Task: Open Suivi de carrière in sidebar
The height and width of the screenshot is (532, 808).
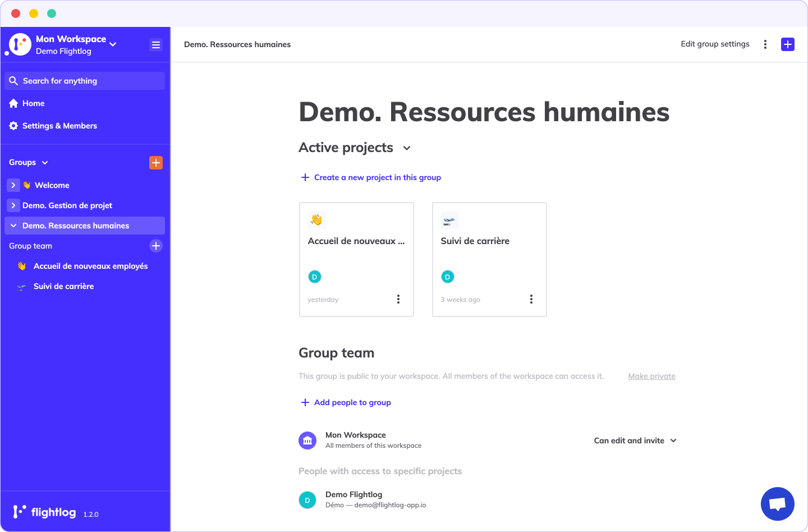Action: (x=64, y=286)
